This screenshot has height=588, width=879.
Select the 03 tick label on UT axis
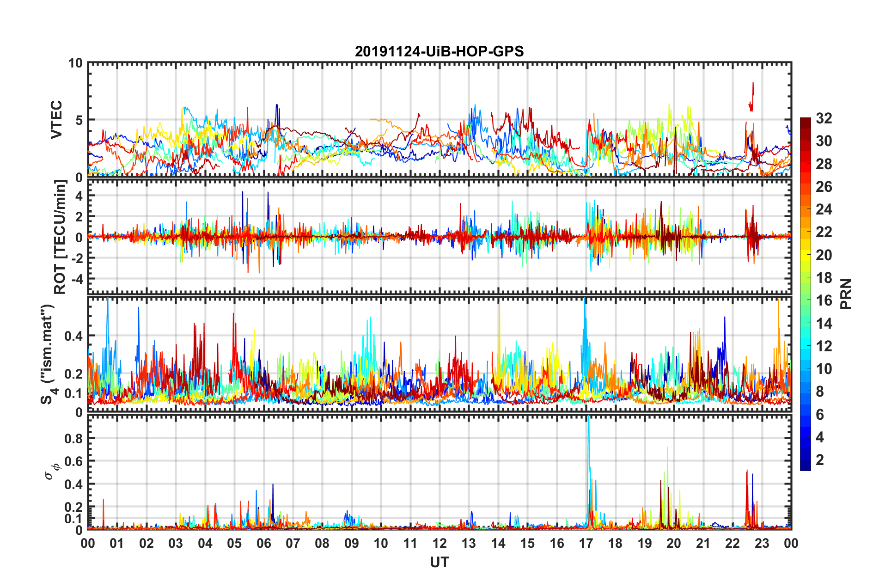coord(176,543)
